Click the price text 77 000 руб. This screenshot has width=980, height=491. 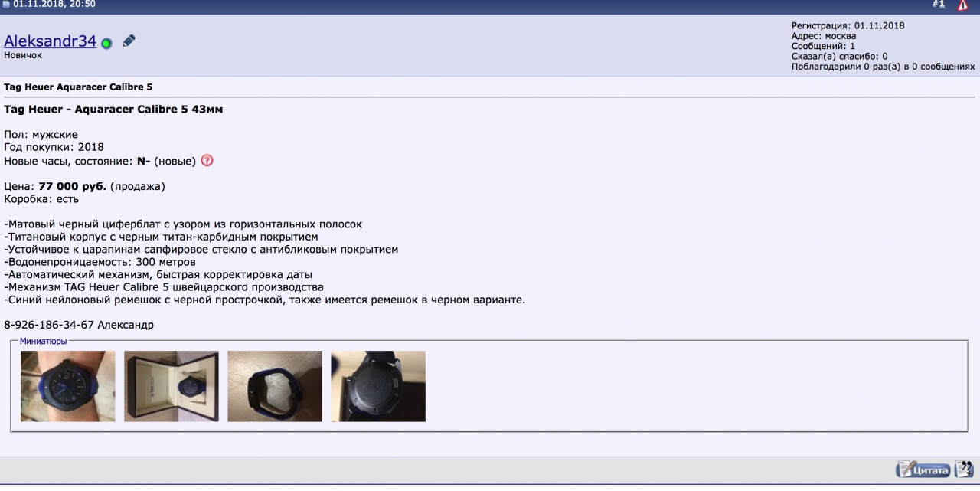tap(72, 186)
